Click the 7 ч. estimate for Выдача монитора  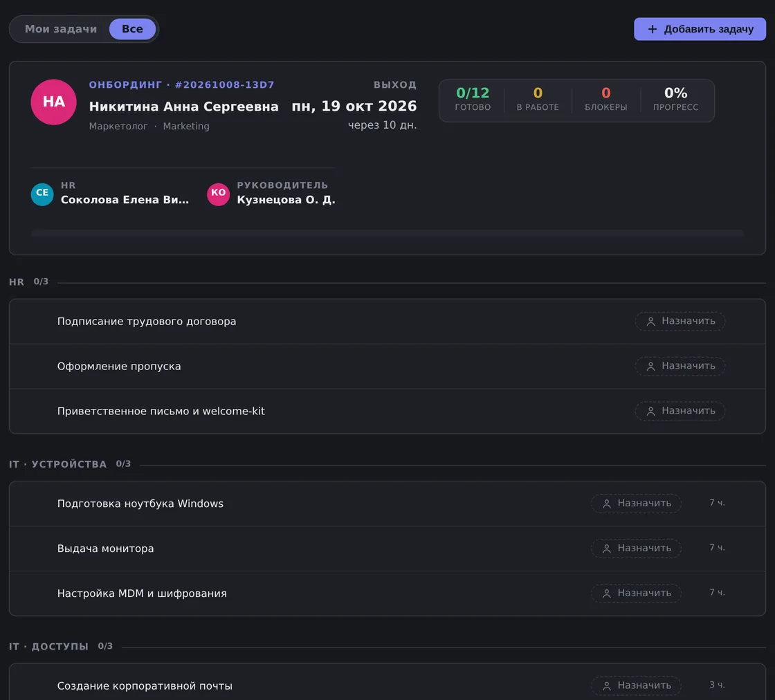(717, 548)
